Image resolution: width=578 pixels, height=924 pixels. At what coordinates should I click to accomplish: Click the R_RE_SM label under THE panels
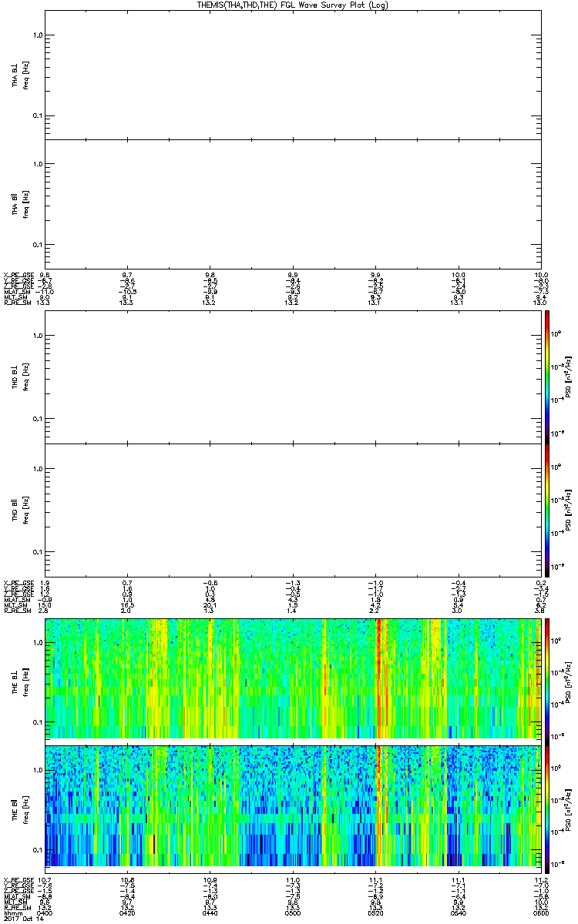click(x=16, y=908)
